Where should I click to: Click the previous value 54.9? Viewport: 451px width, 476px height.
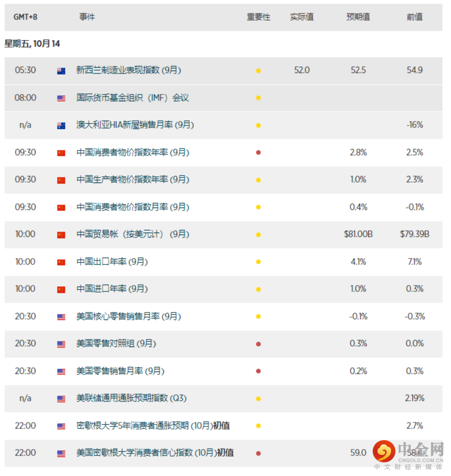point(415,70)
